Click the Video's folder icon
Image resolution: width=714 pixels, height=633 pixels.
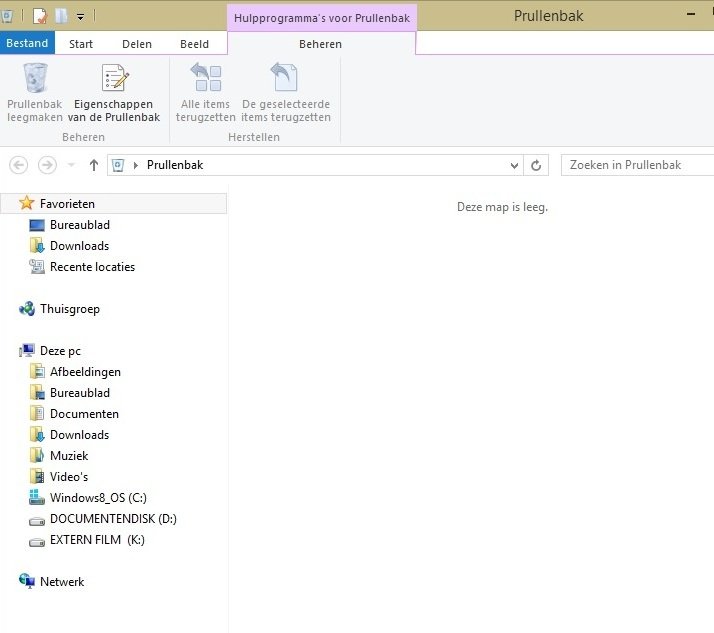pyautogui.click(x=37, y=476)
